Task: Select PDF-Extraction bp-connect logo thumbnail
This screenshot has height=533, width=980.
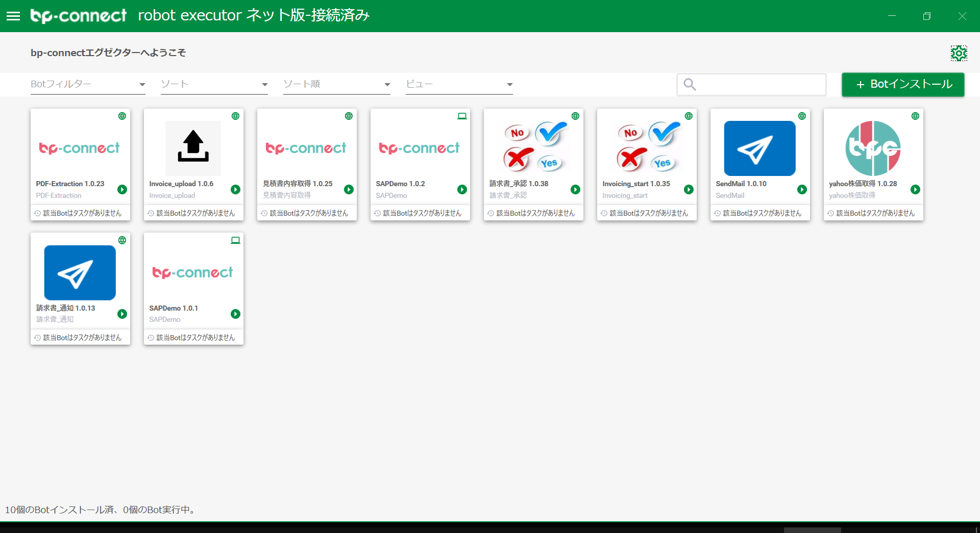Action: [80, 148]
